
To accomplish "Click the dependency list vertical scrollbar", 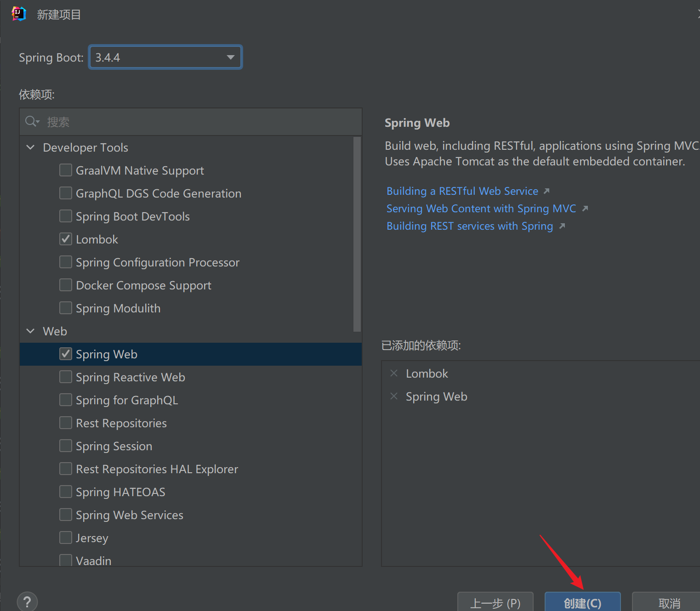I will click(357, 234).
